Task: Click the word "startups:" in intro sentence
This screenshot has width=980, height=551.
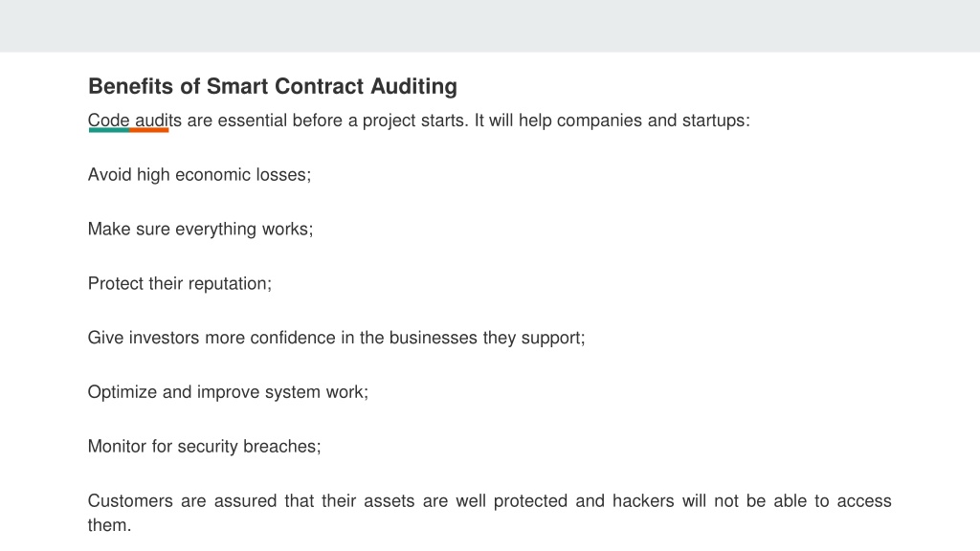Action: (716, 121)
